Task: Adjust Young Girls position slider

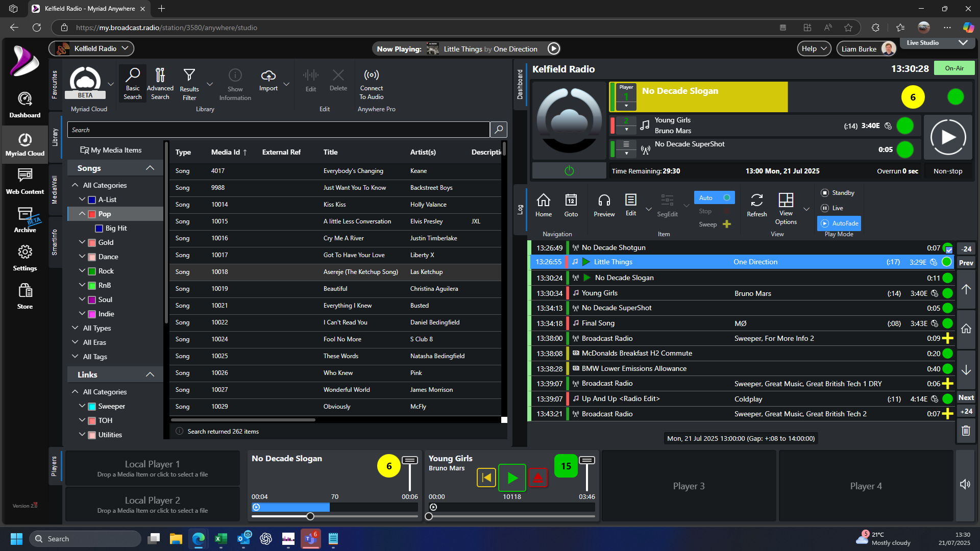Action: tap(429, 516)
